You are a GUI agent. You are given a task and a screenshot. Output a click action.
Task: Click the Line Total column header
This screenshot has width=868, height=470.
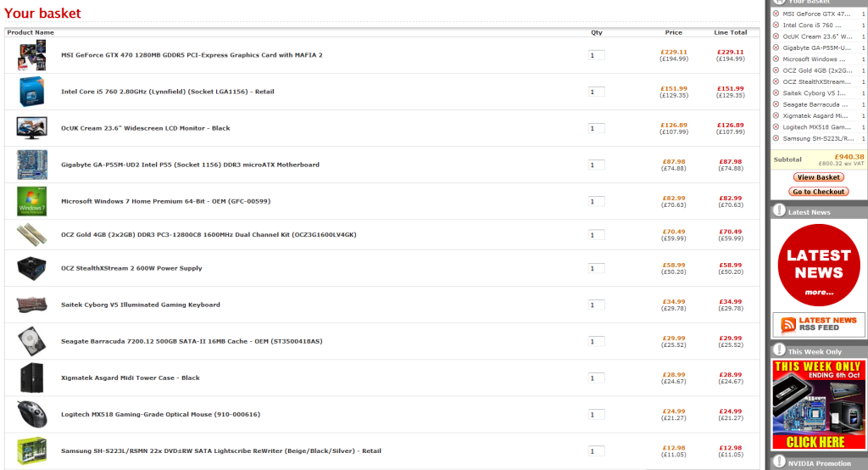[730, 33]
